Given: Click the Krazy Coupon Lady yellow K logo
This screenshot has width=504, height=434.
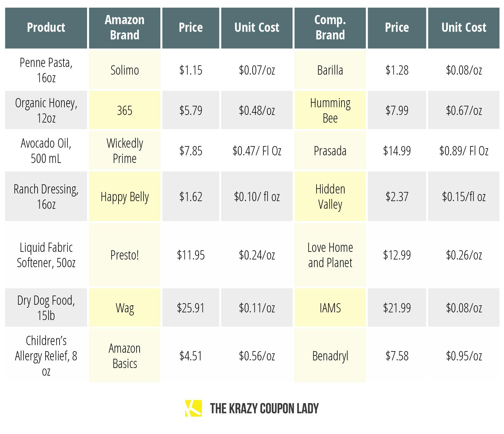Looking at the screenshot, I should (x=193, y=408).
